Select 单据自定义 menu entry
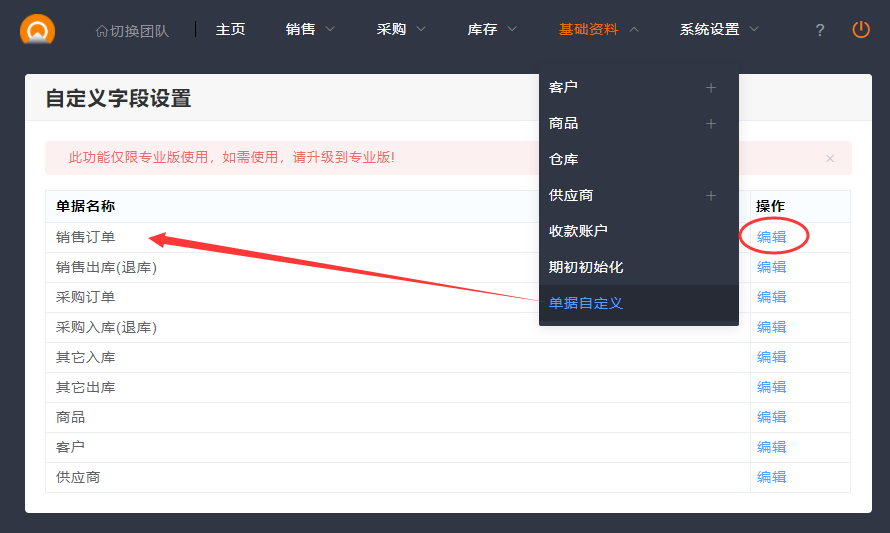 586,303
